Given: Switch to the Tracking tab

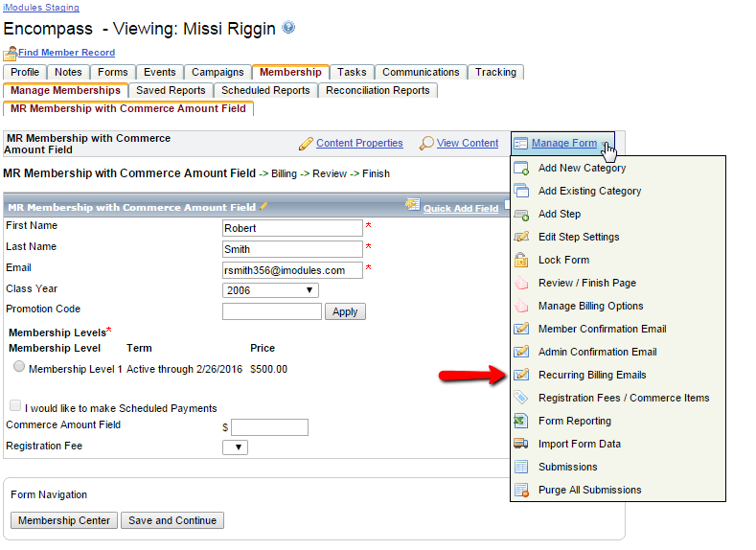Looking at the screenshot, I should (x=495, y=72).
